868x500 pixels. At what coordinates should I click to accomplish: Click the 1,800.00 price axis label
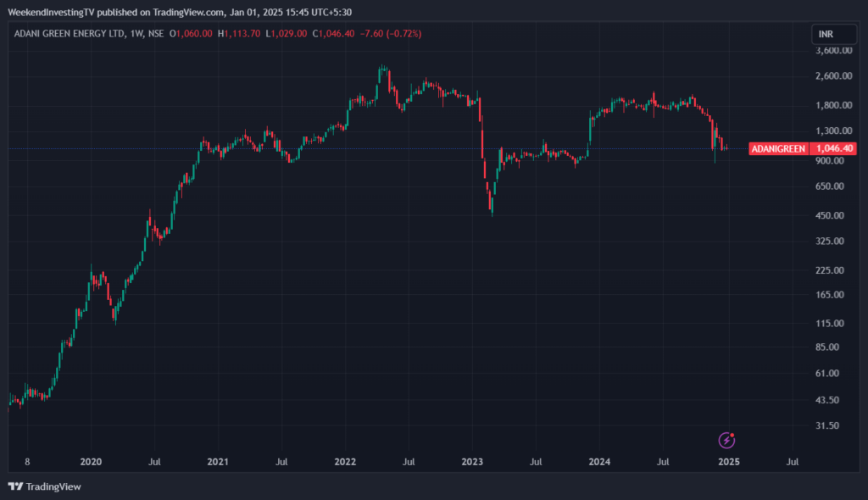point(834,105)
